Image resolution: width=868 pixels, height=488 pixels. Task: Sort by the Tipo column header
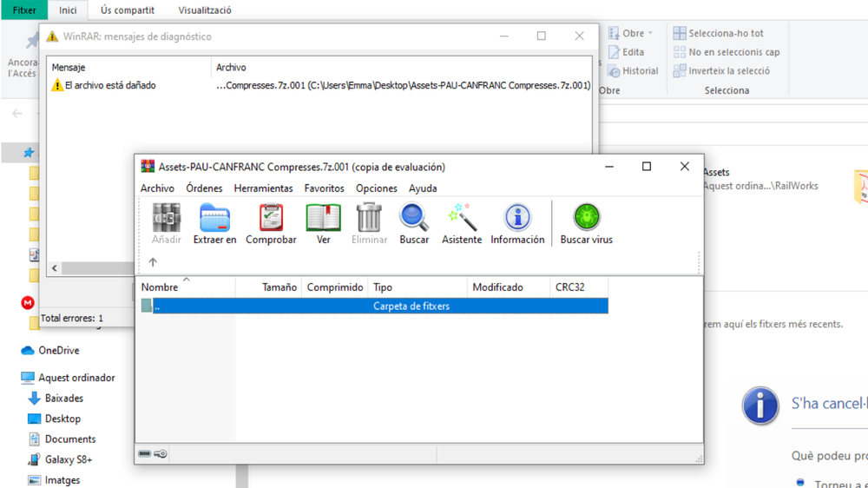418,287
